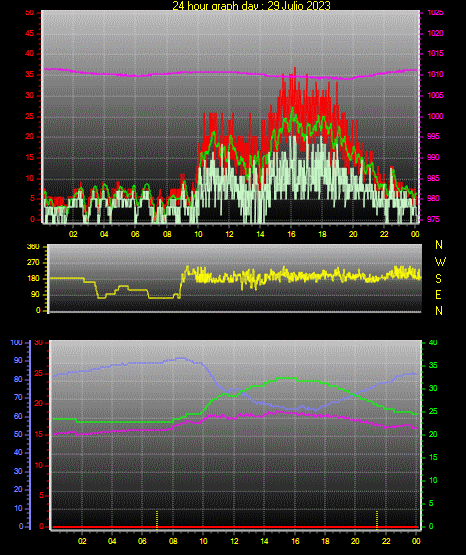Click the red '45' wind speed axis label
This screenshot has height=555, width=466.
click(x=30, y=34)
